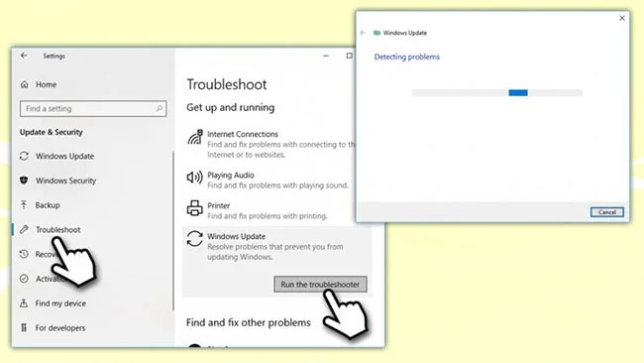Click the Settings sidebar scrollbar
Viewport: 644px width, 363px height.
click(x=173, y=230)
